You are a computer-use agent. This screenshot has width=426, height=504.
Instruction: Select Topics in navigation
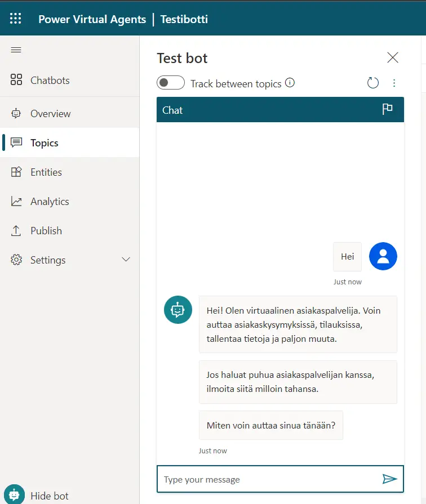(x=44, y=142)
